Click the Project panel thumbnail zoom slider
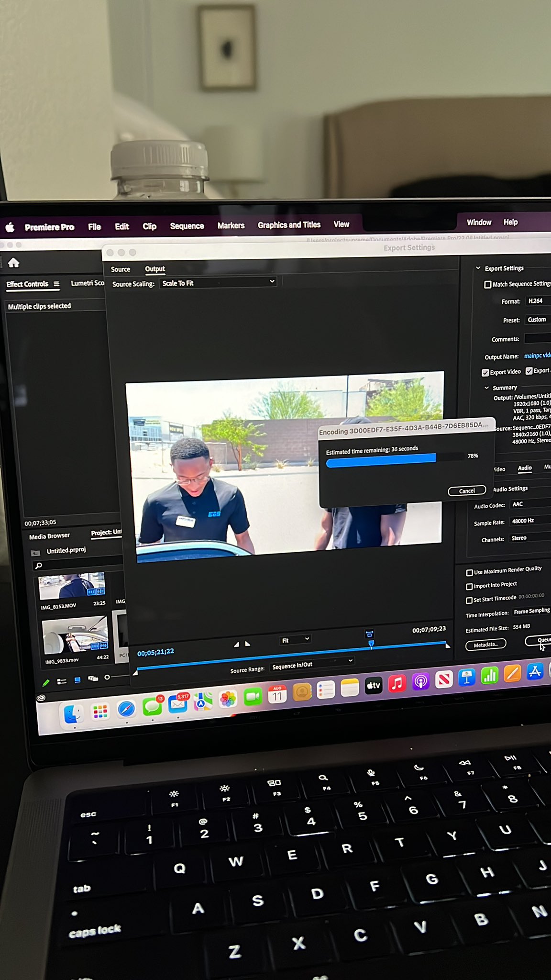551x980 pixels. click(107, 677)
